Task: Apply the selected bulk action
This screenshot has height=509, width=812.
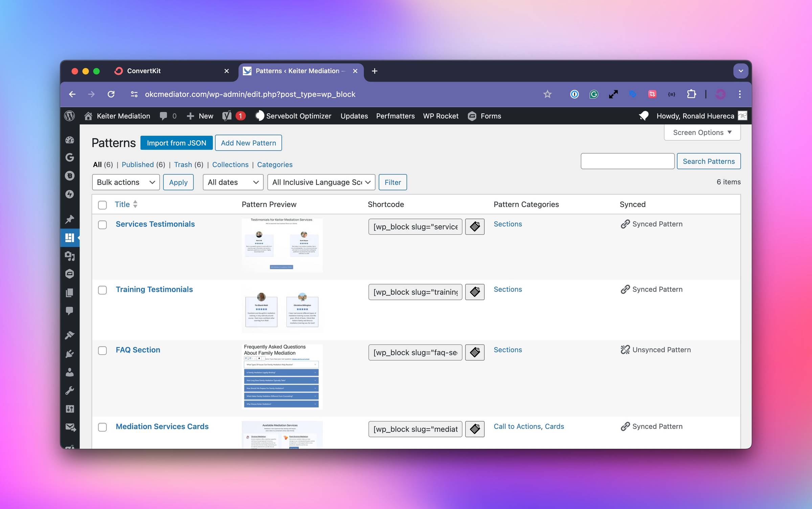Action: (x=178, y=182)
